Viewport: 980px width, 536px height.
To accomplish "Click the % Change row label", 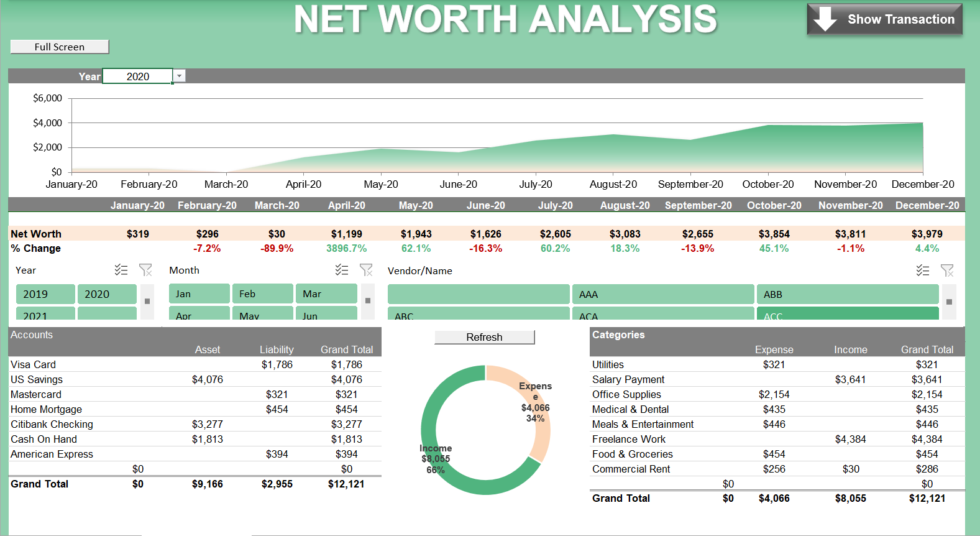I will tap(35, 248).
